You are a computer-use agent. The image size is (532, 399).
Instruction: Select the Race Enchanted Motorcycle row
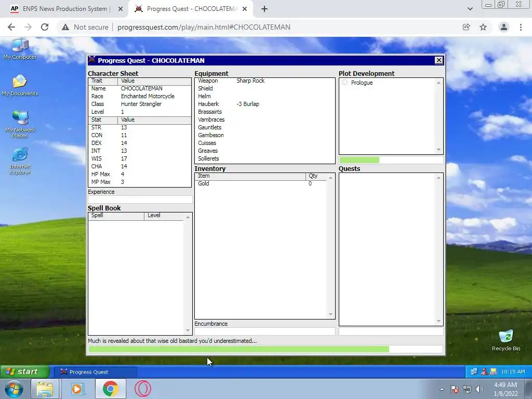pyautogui.click(x=140, y=96)
